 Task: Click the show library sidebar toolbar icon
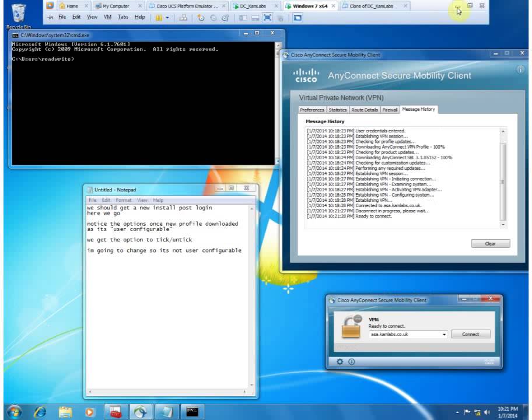243,17
